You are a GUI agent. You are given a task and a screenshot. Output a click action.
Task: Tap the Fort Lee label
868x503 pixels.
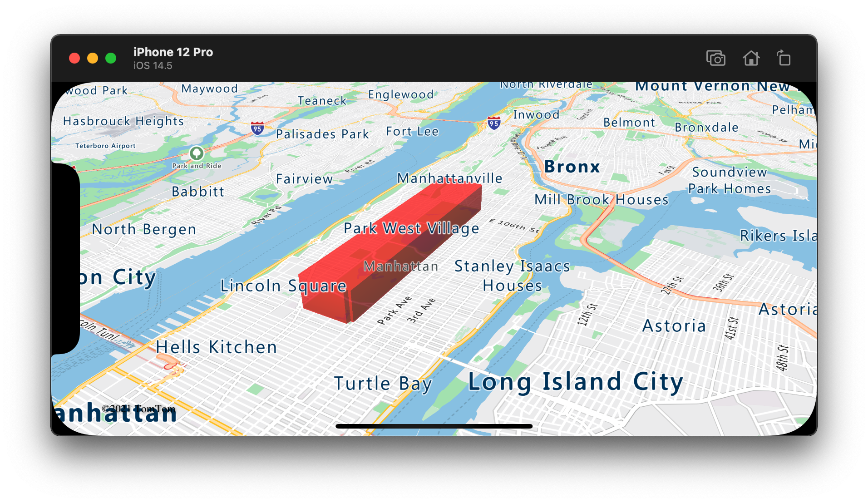coord(412,132)
